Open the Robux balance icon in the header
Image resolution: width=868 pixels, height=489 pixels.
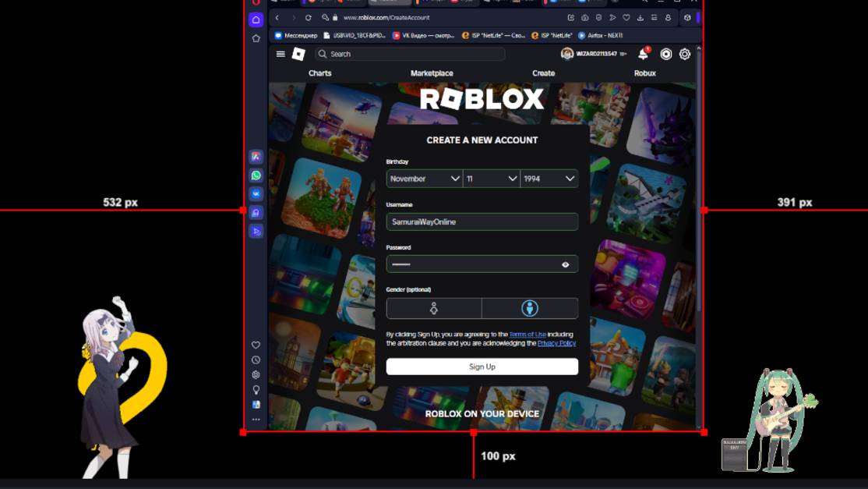click(x=666, y=54)
